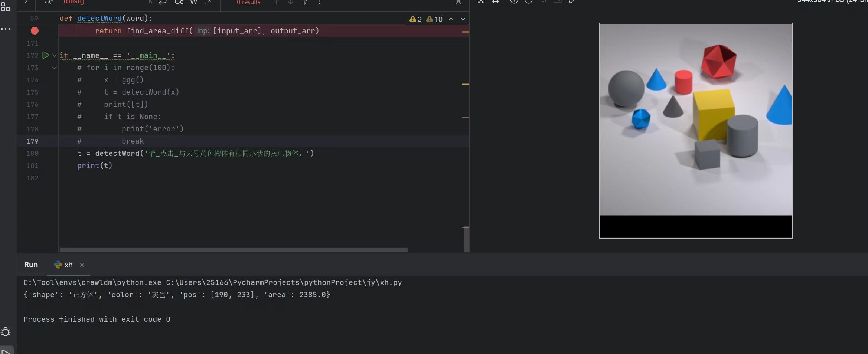Close the find bar
The height and width of the screenshot is (354, 868).
(x=459, y=2)
